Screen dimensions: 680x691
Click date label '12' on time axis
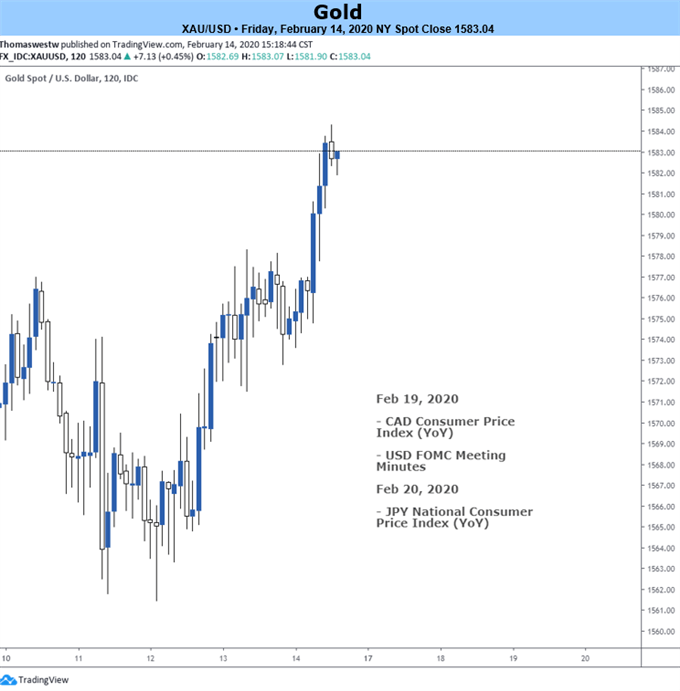tap(151, 658)
